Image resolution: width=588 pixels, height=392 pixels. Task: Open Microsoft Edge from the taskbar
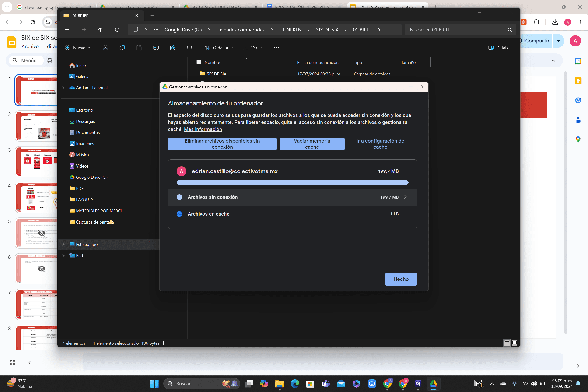pyautogui.click(x=295, y=384)
